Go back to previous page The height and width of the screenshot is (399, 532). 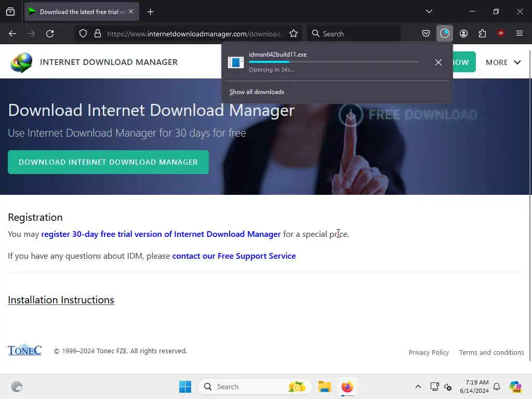coord(12,34)
